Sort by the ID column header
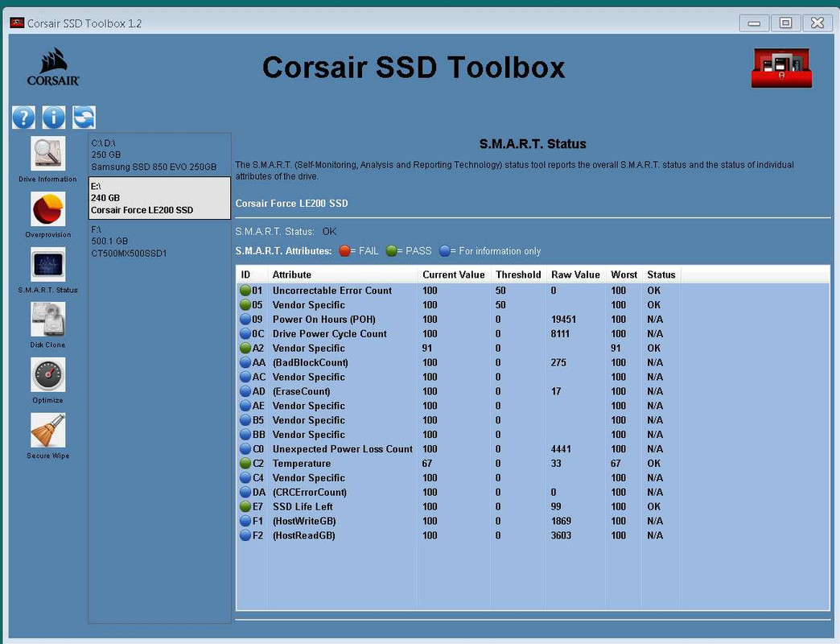 pos(252,275)
